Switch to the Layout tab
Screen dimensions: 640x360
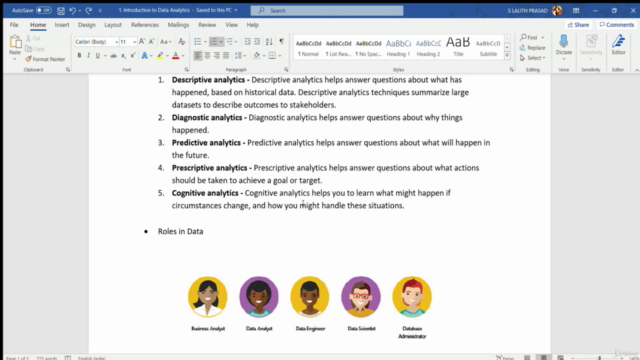(x=113, y=25)
